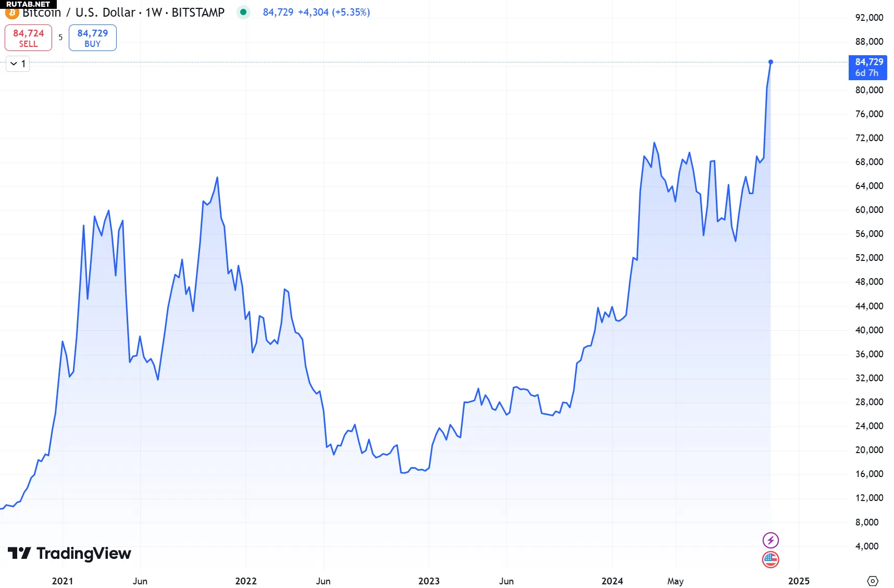Click the +4,304 (+5.35%) change value

click(334, 12)
